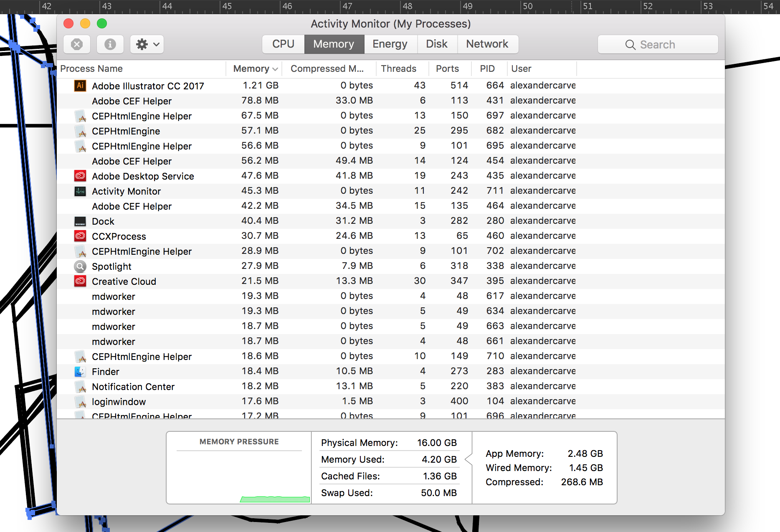
Task: Select Adobe CEF Helper with PID 454
Action: (391, 161)
